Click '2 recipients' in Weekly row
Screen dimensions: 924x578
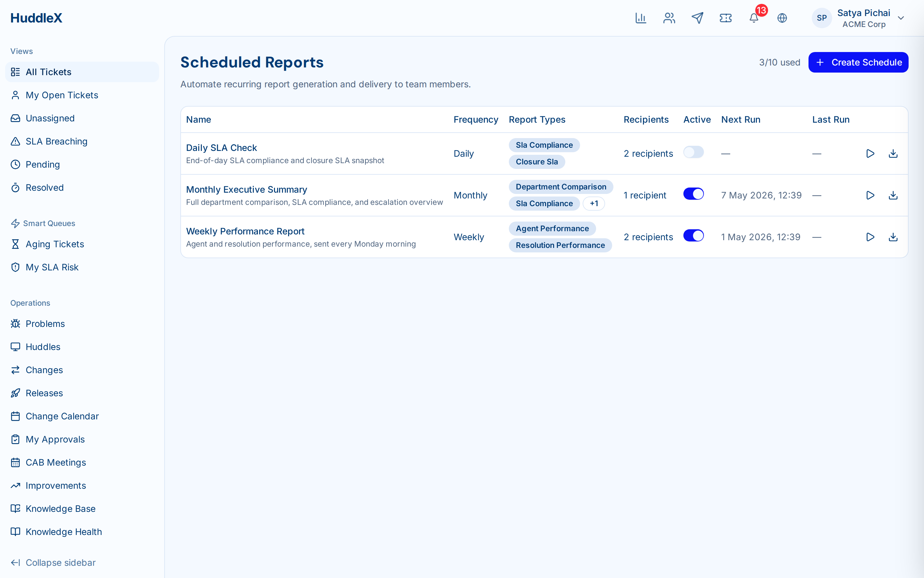pyautogui.click(x=648, y=237)
